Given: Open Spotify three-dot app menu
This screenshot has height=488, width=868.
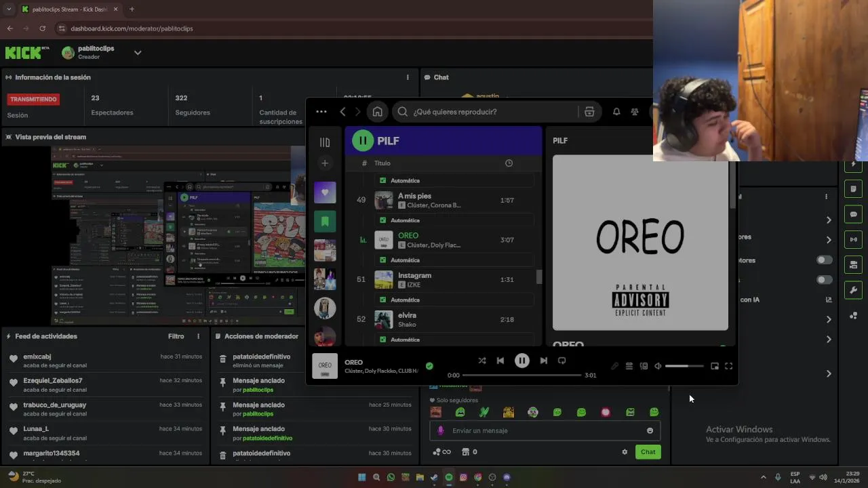Looking at the screenshot, I should [321, 112].
